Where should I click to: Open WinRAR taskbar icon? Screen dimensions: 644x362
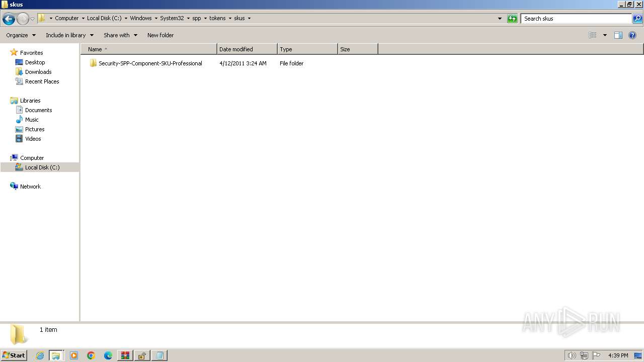click(125, 355)
